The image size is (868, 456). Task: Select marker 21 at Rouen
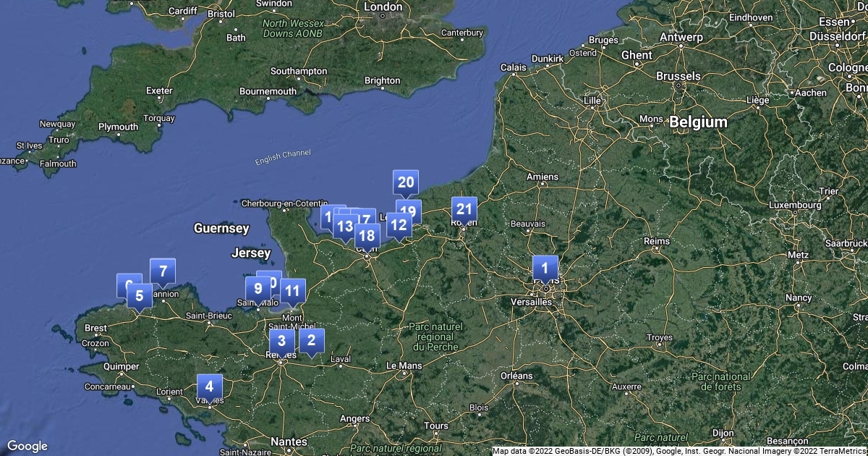point(464,210)
